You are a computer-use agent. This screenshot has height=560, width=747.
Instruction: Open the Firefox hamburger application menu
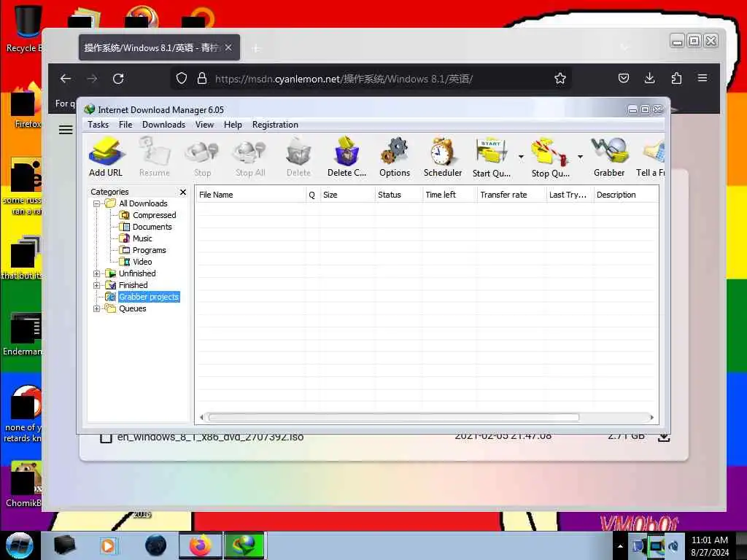pos(703,78)
